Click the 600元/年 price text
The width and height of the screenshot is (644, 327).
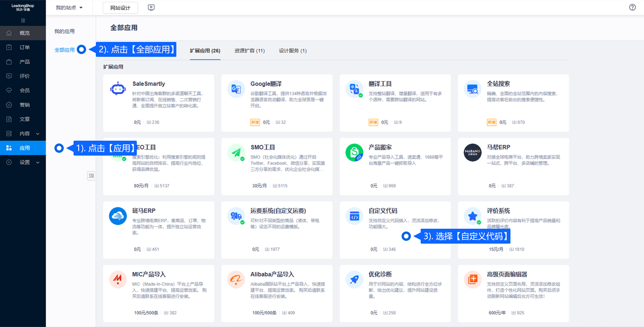pos(497,313)
